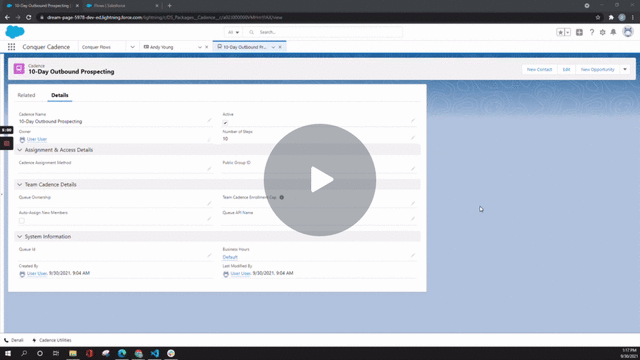Open Created By User User link
The width and height of the screenshot is (640, 360).
coord(37,273)
